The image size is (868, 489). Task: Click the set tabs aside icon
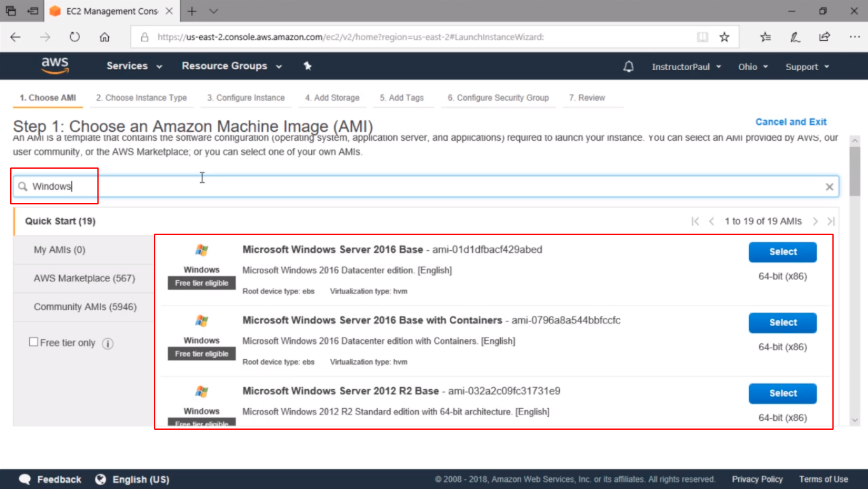click(32, 11)
